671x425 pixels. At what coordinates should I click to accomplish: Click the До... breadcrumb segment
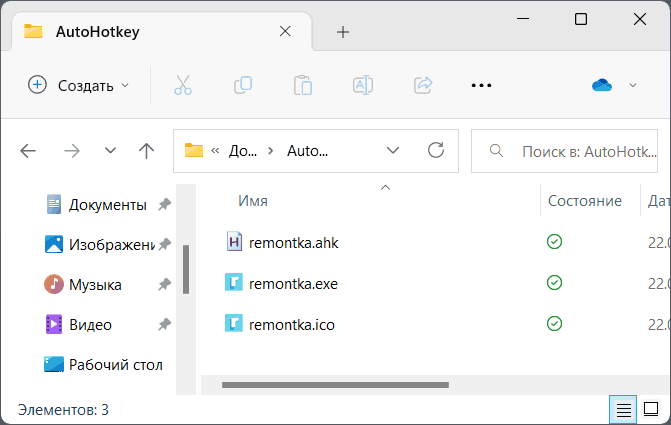tap(243, 151)
